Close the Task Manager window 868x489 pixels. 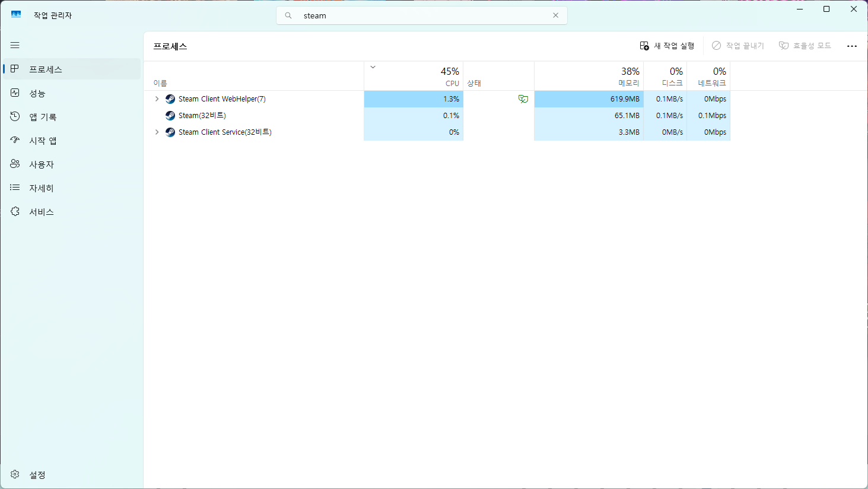pyautogui.click(x=854, y=9)
